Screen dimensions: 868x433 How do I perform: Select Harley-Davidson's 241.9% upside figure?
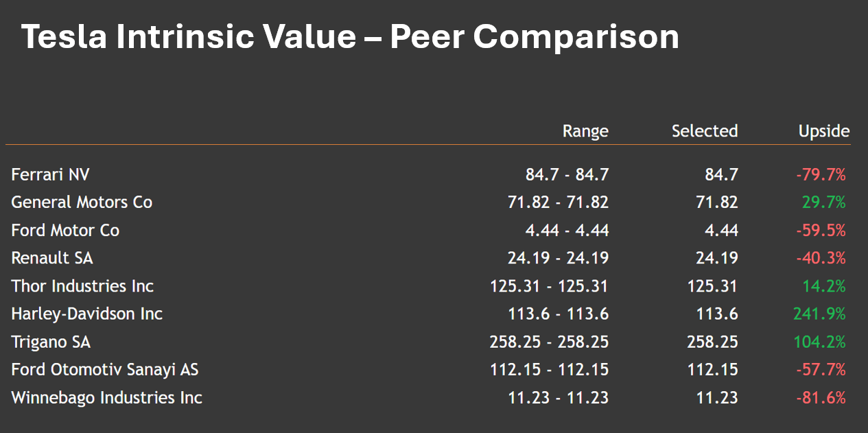click(819, 314)
